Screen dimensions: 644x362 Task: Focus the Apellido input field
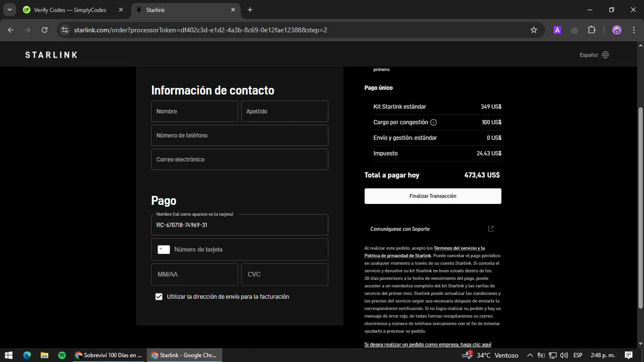285,111
